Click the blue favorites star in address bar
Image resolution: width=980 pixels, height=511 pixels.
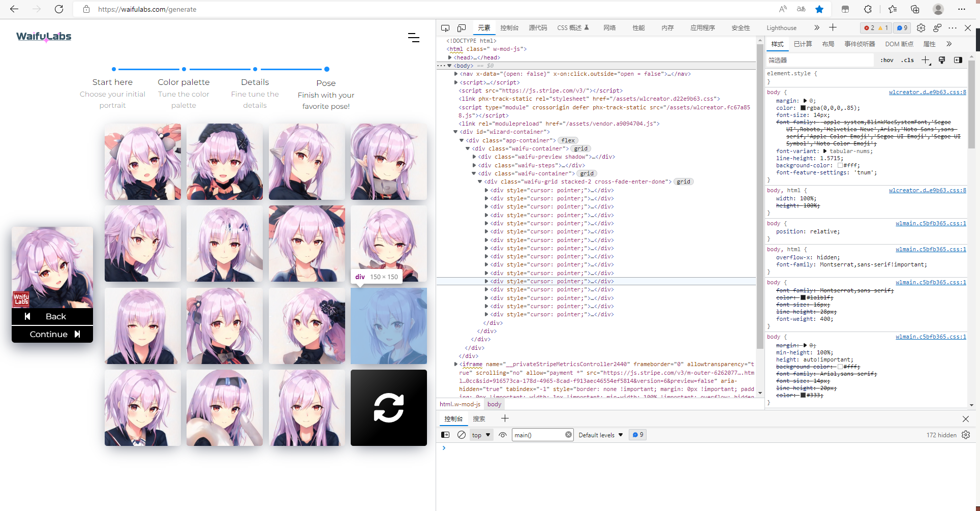click(819, 9)
